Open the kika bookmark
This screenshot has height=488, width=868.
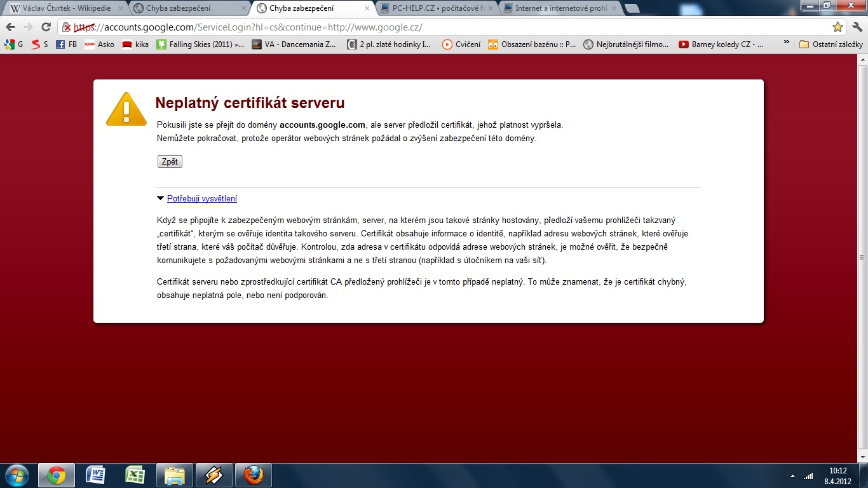pyautogui.click(x=135, y=44)
